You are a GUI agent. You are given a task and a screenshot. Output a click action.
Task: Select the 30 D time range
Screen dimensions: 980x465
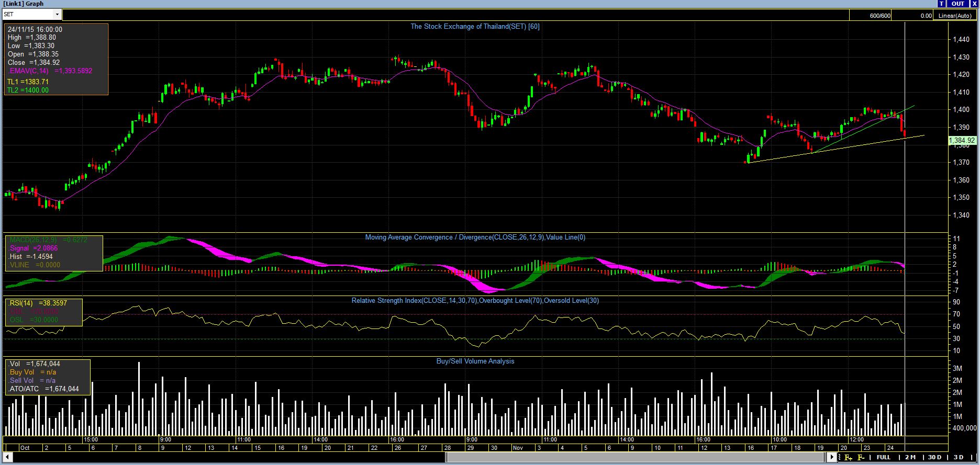(x=935, y=458)
